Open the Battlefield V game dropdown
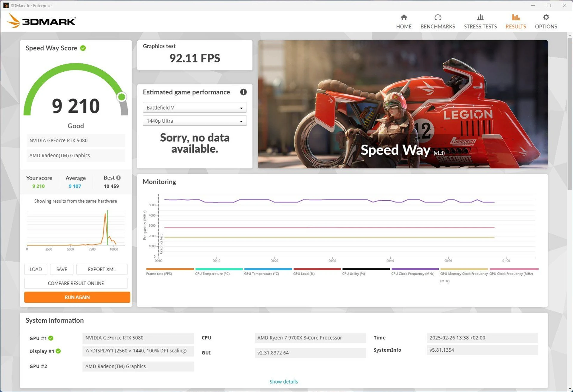The height and width of the screenshot is (392, 573). click(x=195, y=107)
